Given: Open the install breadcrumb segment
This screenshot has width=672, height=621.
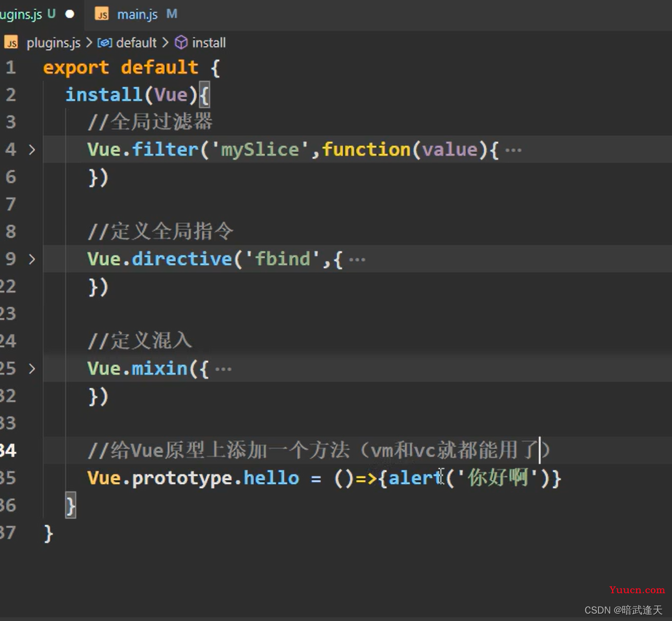Looking at the screenshot, I should coord(209,43).
